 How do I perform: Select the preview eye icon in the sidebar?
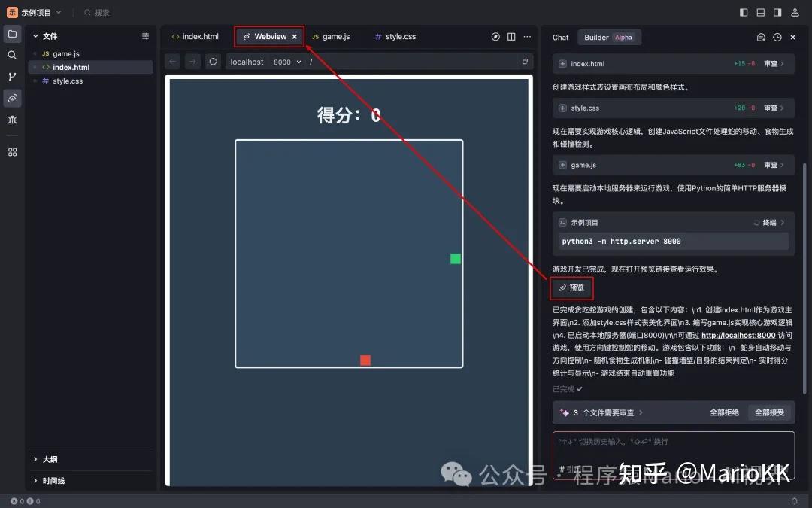tap(11, 98)
